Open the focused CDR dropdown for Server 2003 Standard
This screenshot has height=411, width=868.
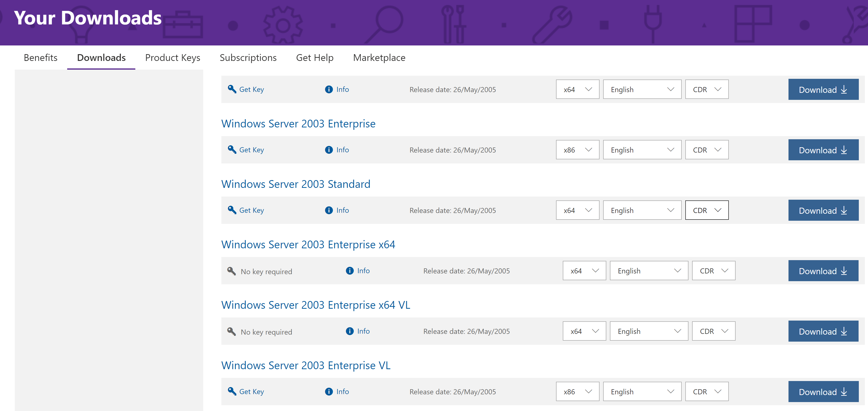pos(707,210)
